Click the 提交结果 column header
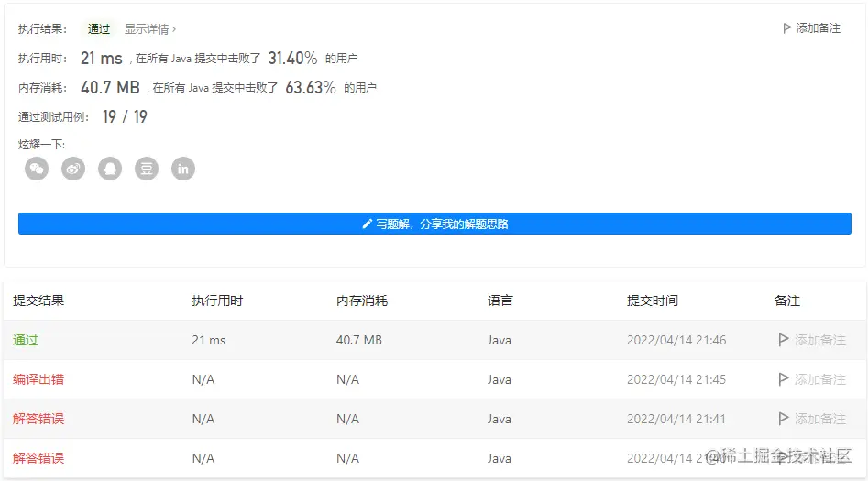The width and height of the screenshot is (868, 481). click(38, 301)
